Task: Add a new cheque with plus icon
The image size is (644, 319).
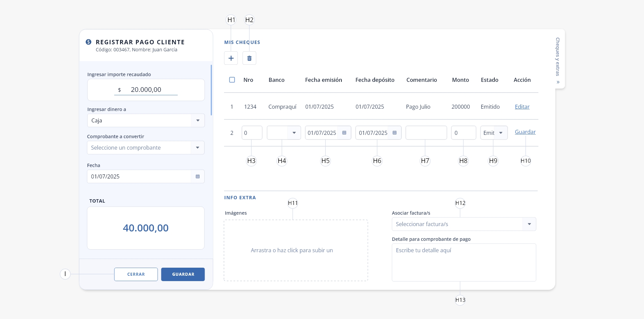Action: point(231,58)
